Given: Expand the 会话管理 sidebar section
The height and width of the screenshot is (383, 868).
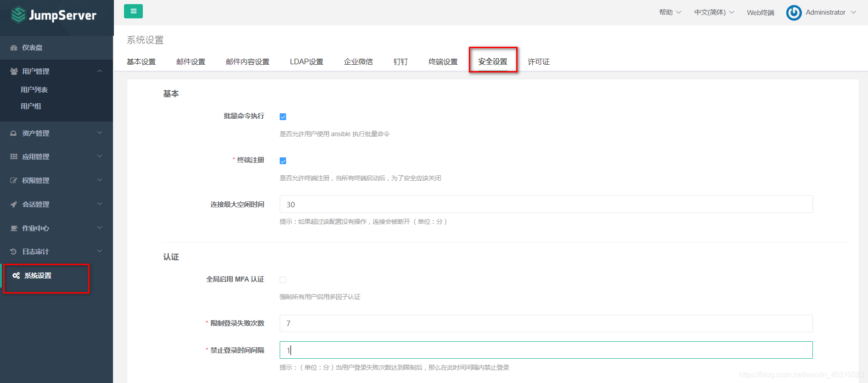Looking at the screenshot, I should point(56,204).
